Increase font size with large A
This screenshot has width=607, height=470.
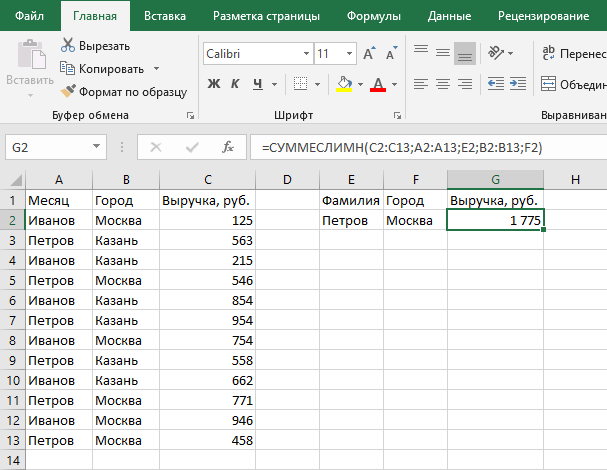(x=369, y=53)
